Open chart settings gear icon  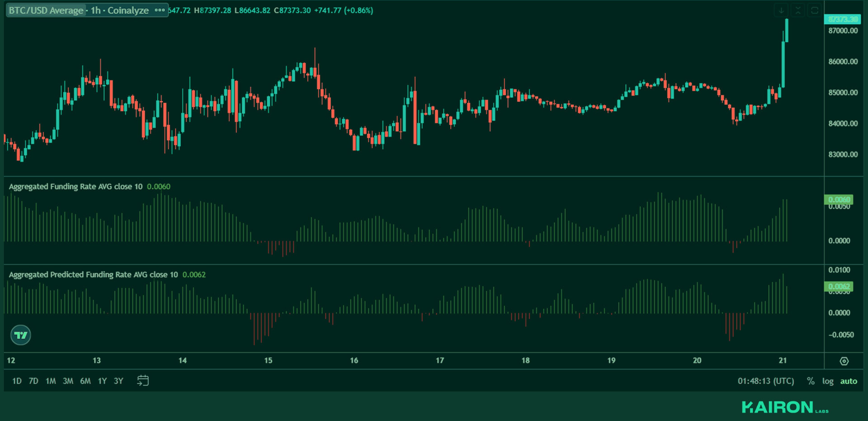tap(844, 361)
